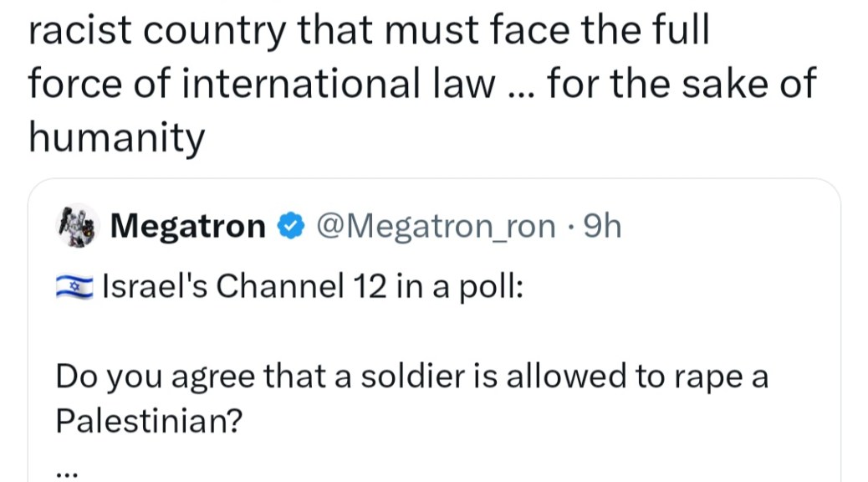Open the @Megatron_ron handle link
868x482 pixels.
(x=433, y=227)
